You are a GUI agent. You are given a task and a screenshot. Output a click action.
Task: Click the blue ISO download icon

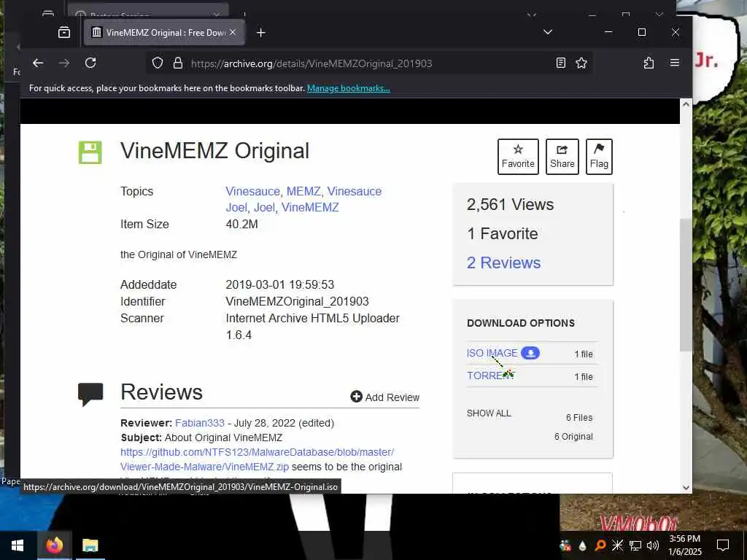tap(530, 353)
